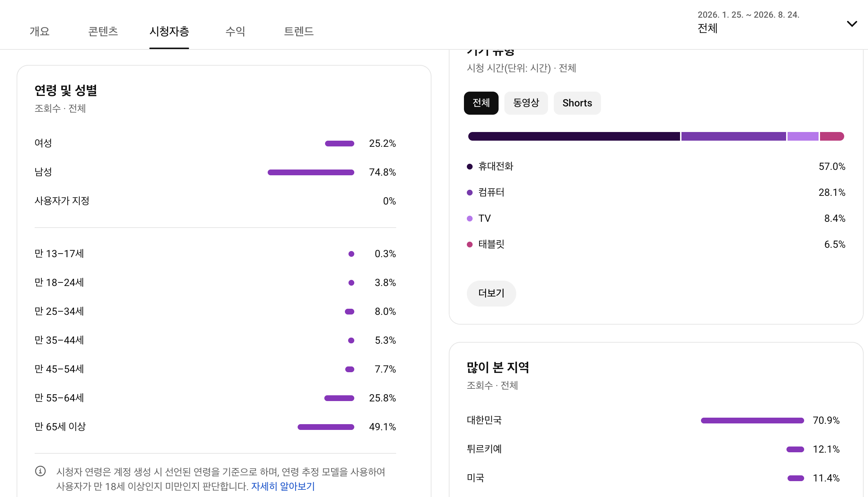Click the light purple TV bar segment

[803, 136]
